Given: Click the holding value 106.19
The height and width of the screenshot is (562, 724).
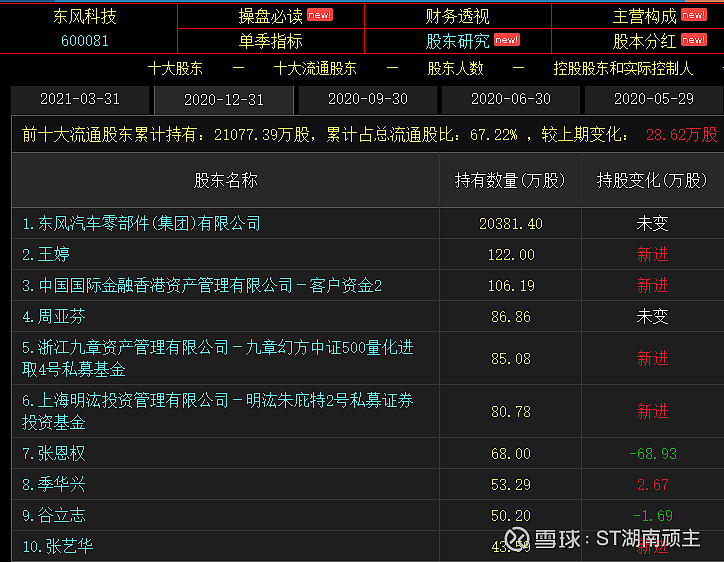Looking at the screenshot, I should point(511,286).
